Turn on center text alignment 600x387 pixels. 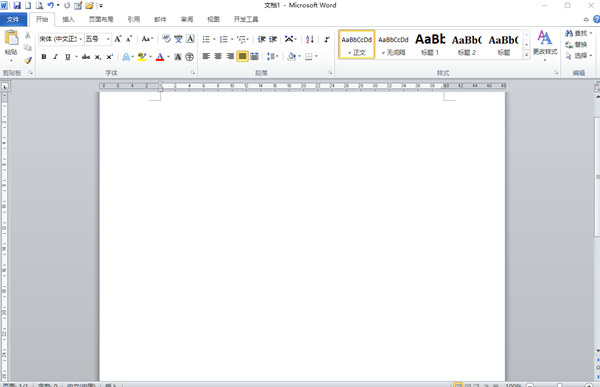[x=218, y=57]
